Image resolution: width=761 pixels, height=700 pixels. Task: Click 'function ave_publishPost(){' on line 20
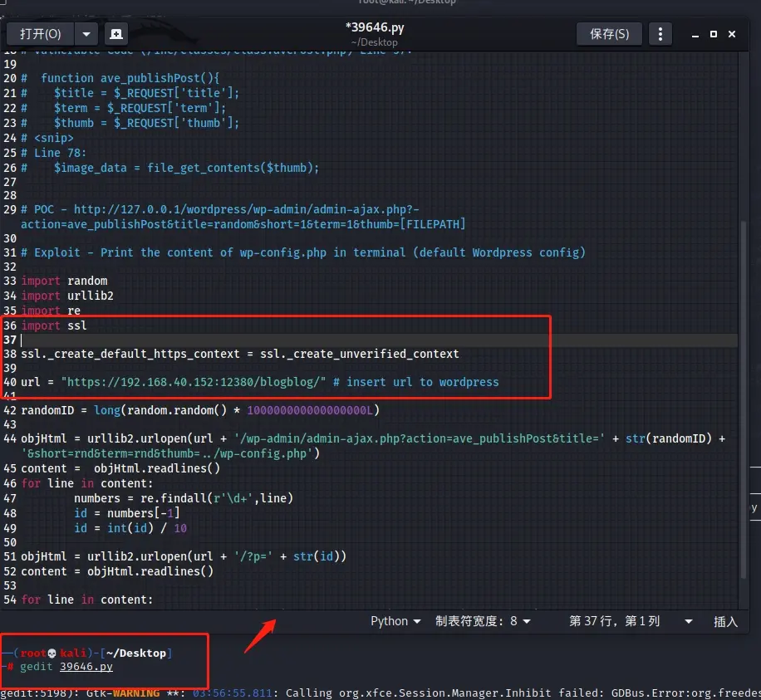130,78
